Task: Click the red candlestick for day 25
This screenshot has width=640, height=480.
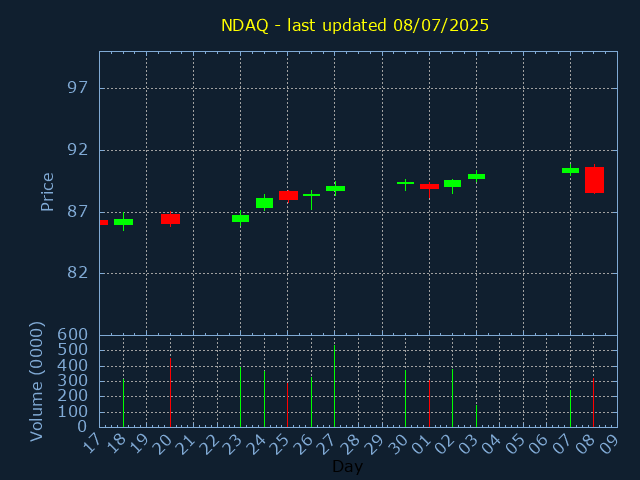Action: pyautogui.click(x=288, y=196)
